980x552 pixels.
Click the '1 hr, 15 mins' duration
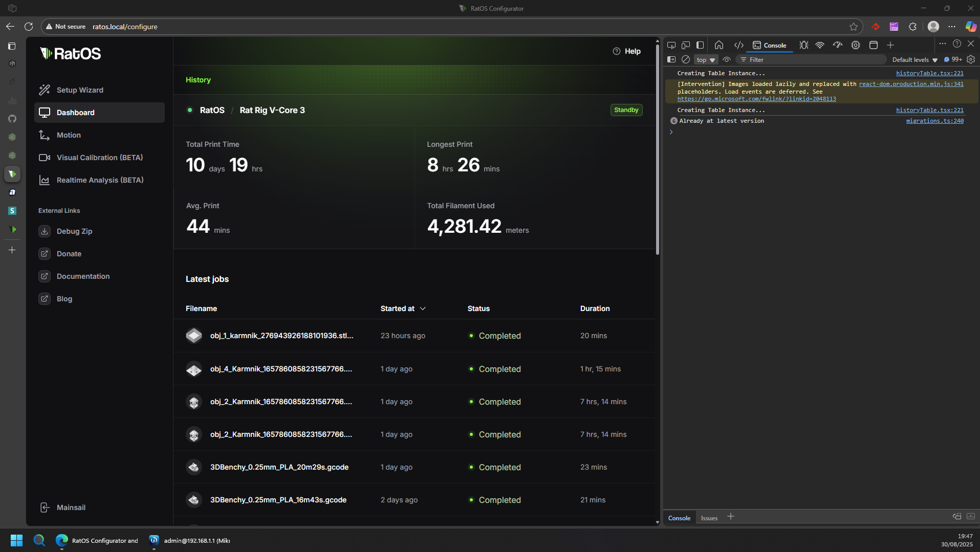click(x=600, y=369)
